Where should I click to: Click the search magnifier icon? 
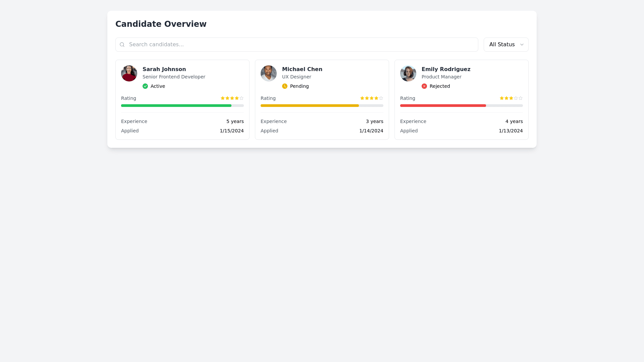(122, 45)
